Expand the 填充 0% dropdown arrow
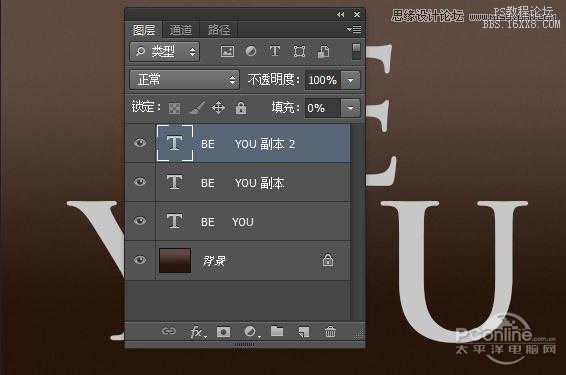This screenshot has width=566, height=375. pos(351,108)
